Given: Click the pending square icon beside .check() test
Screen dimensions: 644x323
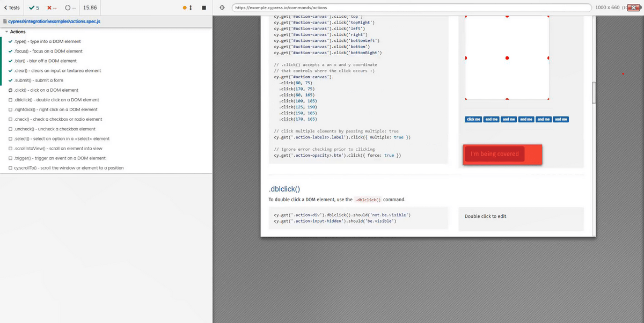Looking at the screenshot, I should click(x=11, y=119).
